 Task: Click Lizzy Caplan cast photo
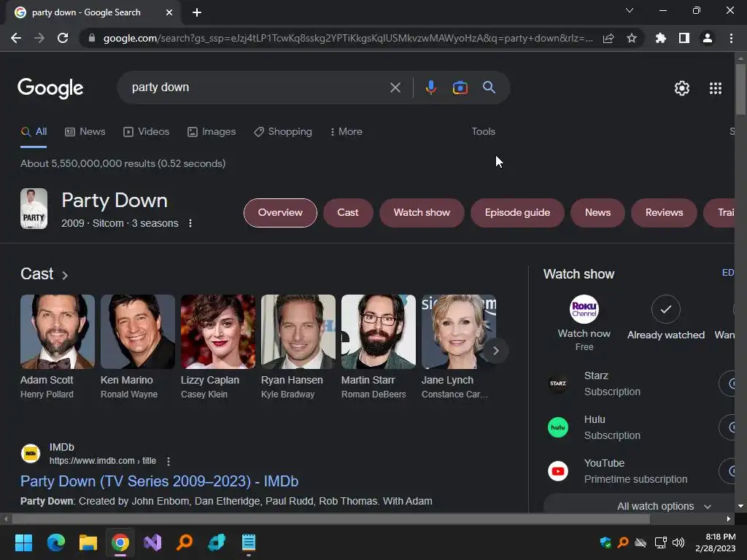[217, 332]
